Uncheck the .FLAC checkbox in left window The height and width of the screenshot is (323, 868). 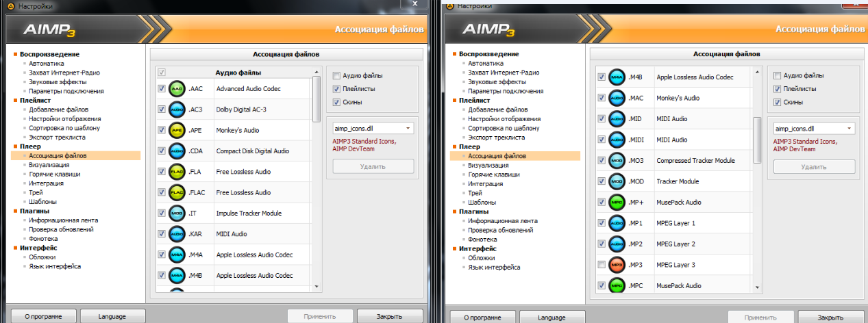pos(162,192)
